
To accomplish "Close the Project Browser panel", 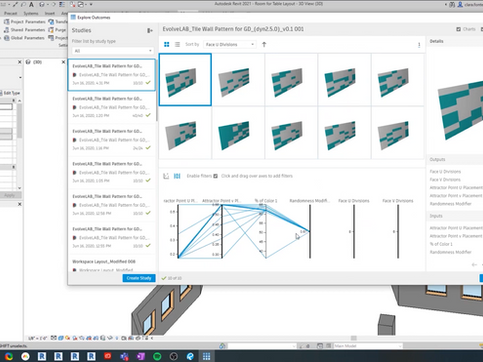I will click(x=19, y=204).
